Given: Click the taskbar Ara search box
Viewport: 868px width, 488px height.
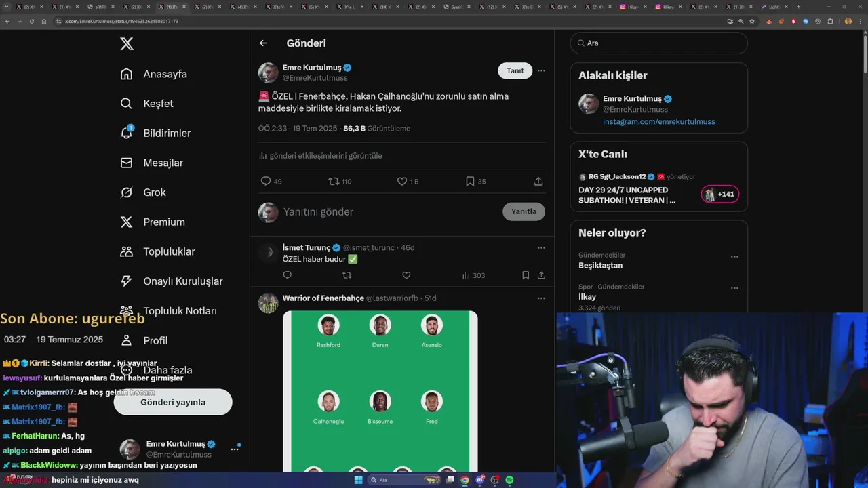Looking at the screenshot, I should [x=404, y=480].
